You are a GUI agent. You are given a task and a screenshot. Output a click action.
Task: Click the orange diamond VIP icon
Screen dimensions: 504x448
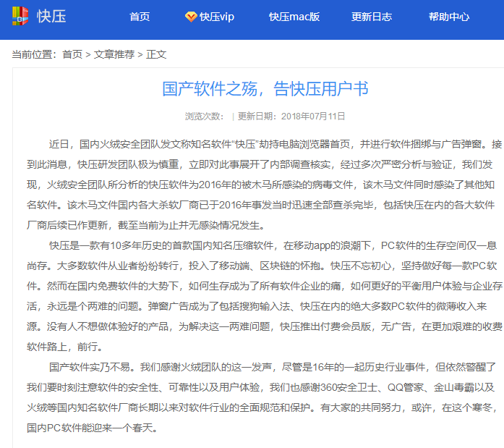(191, 17)
